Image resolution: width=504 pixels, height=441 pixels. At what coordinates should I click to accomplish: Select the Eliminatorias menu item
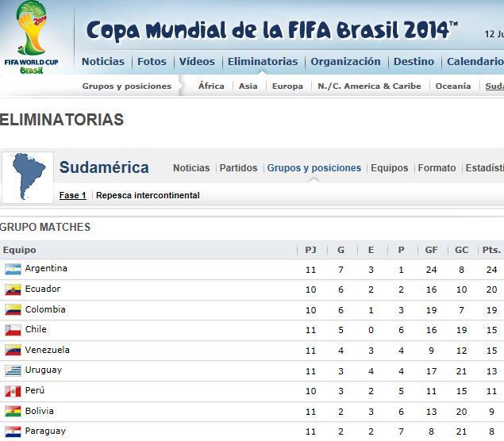point(263,62)
